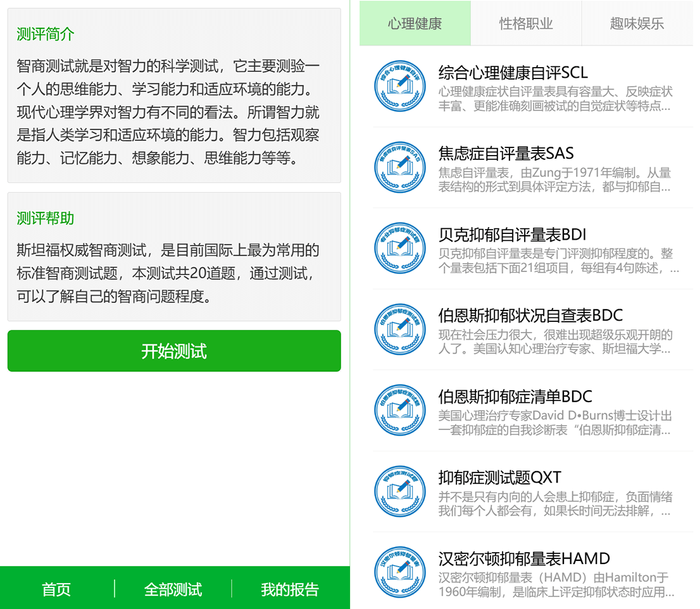Click the 伯恩斯抑郁状况自查表BDC badge icon
The width and height of the screenshot is (700, 609).
pyautogui.click(x=400, y=328)
